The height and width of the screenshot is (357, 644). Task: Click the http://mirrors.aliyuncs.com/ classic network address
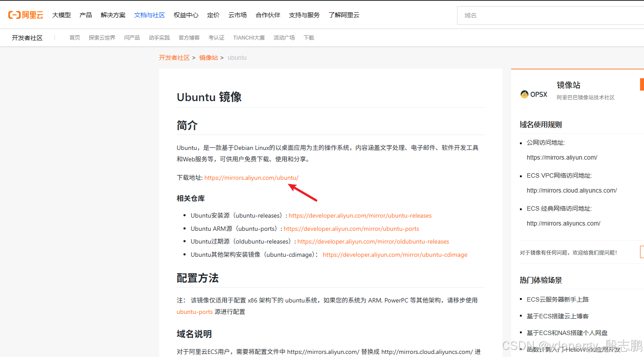[x=563, y=223]
